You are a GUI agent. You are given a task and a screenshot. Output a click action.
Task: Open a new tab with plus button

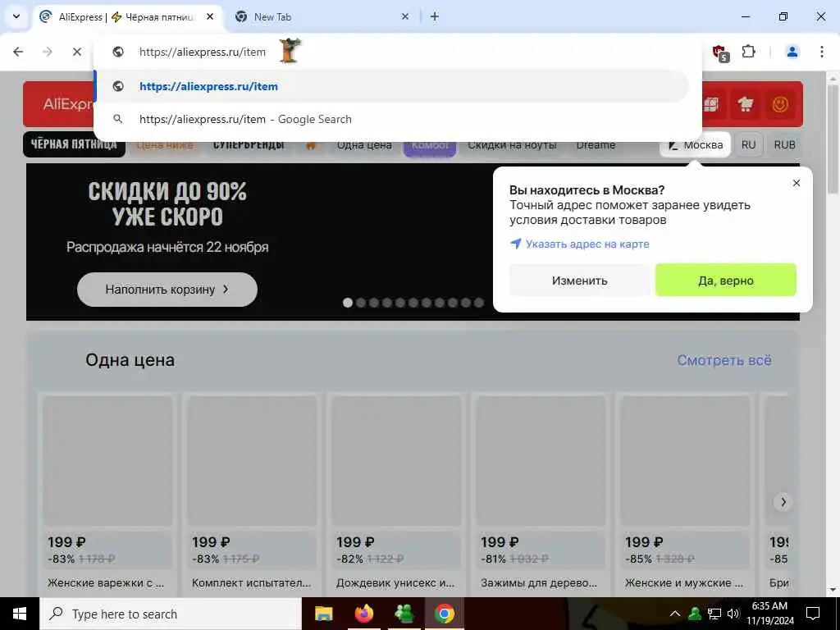(435, 16)
